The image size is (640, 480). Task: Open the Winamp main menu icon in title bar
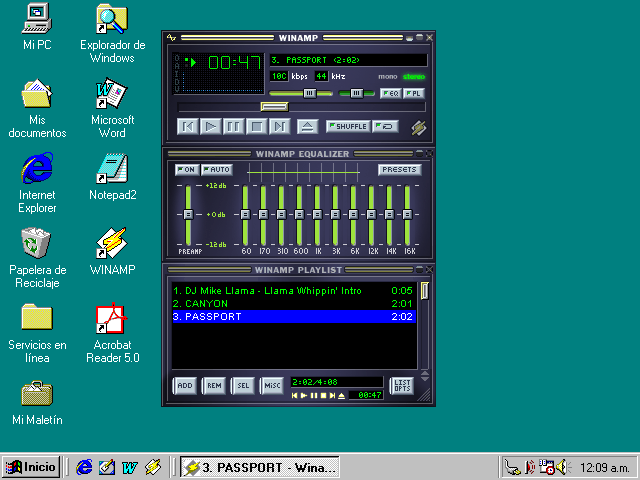click(171, 38)
